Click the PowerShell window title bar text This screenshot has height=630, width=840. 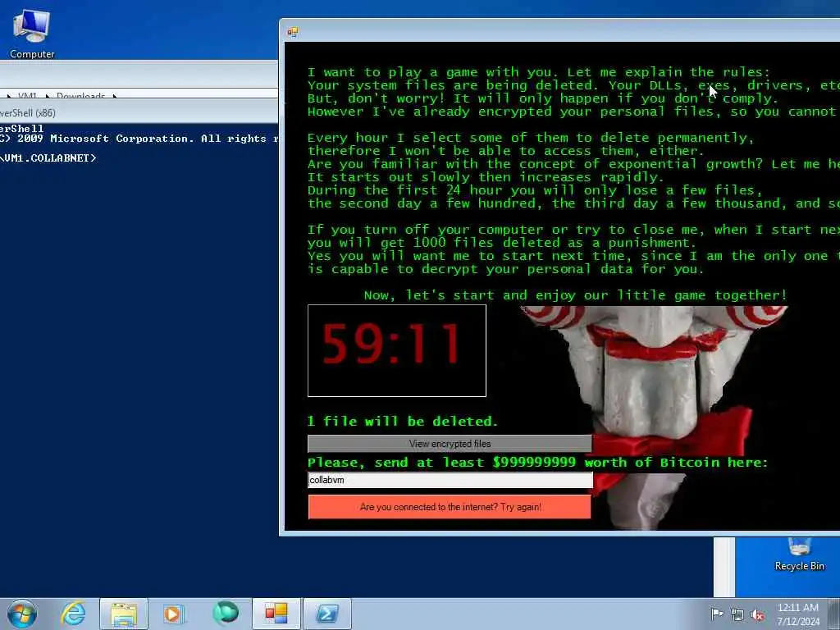click(28, 113)
